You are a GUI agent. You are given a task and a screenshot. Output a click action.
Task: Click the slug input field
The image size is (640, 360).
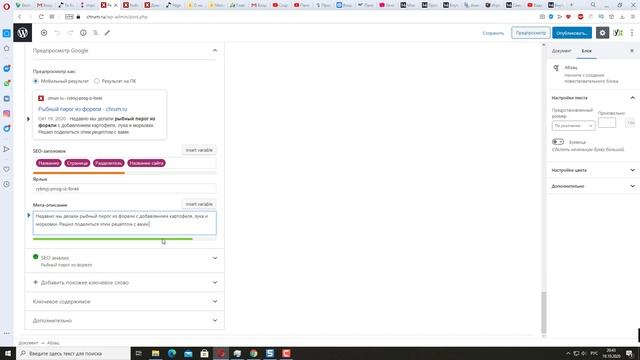point(124,189)
